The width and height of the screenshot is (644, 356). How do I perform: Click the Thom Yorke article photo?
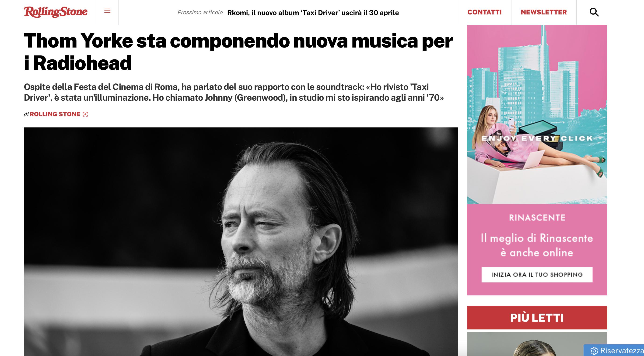click(241, 241)
